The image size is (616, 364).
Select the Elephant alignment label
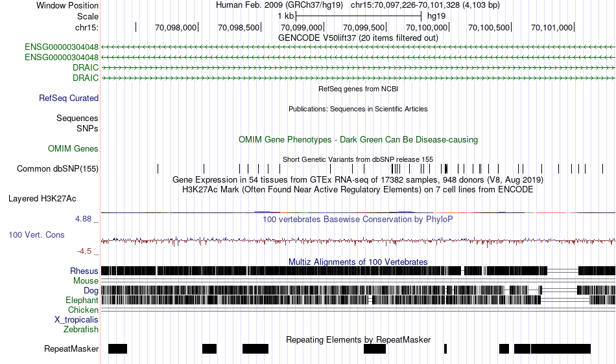(82, 300)
